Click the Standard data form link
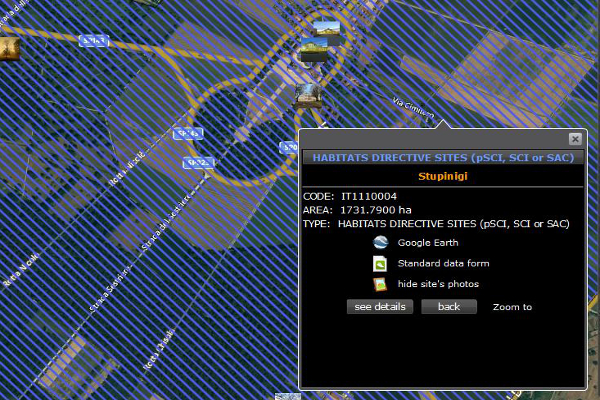 pos(443,263)
